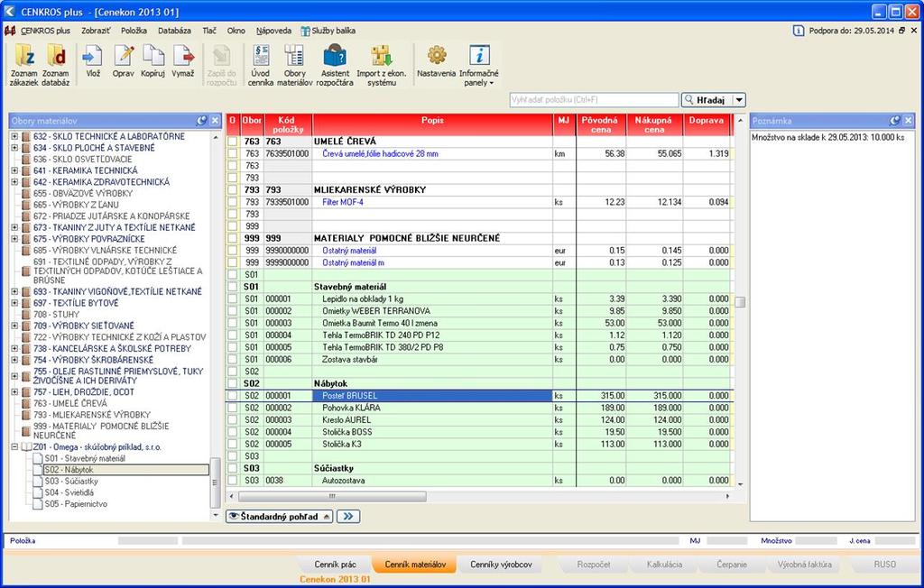
Task: Focus the Vyhľadať položku search field
Action: (x=594, y=100)
